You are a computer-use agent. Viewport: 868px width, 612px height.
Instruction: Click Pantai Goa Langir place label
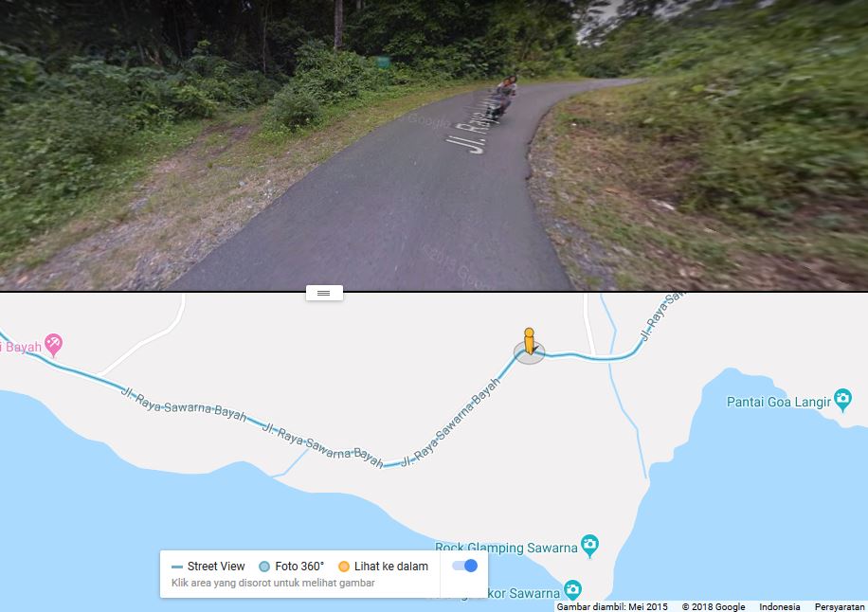point(778,402)
